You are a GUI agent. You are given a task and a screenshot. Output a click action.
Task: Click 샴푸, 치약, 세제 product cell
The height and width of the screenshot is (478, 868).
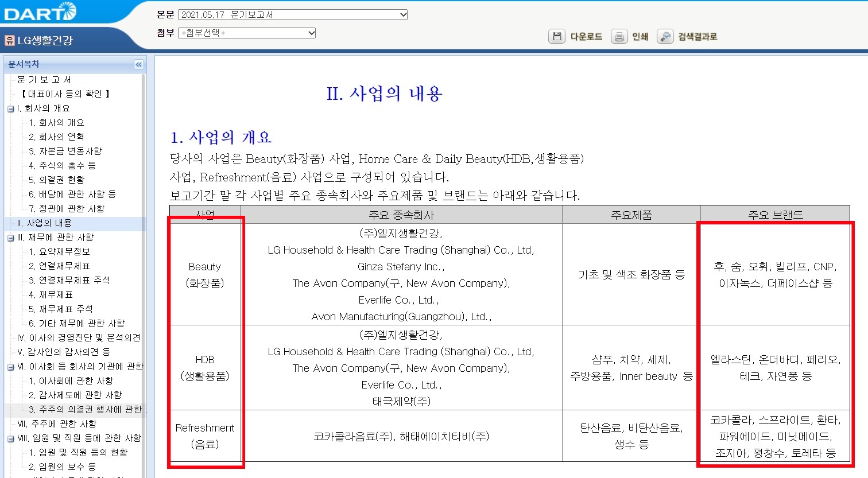pyautogui.click(x=631, y=368)
